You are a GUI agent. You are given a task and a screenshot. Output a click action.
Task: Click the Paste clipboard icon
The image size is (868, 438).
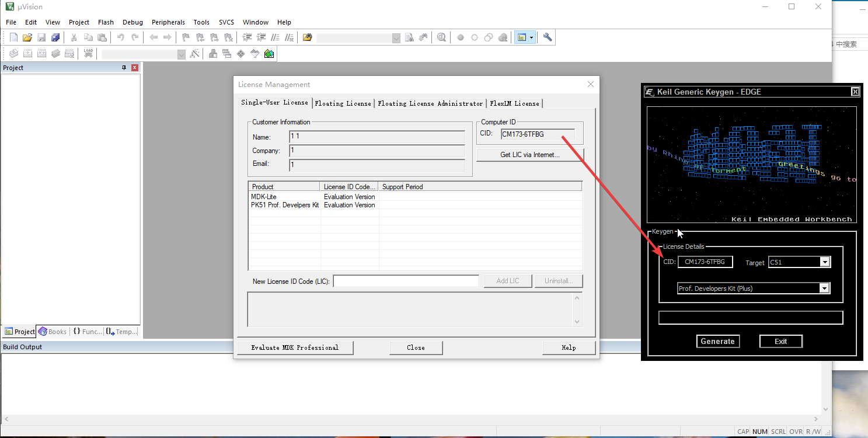[x=102, y=37]
